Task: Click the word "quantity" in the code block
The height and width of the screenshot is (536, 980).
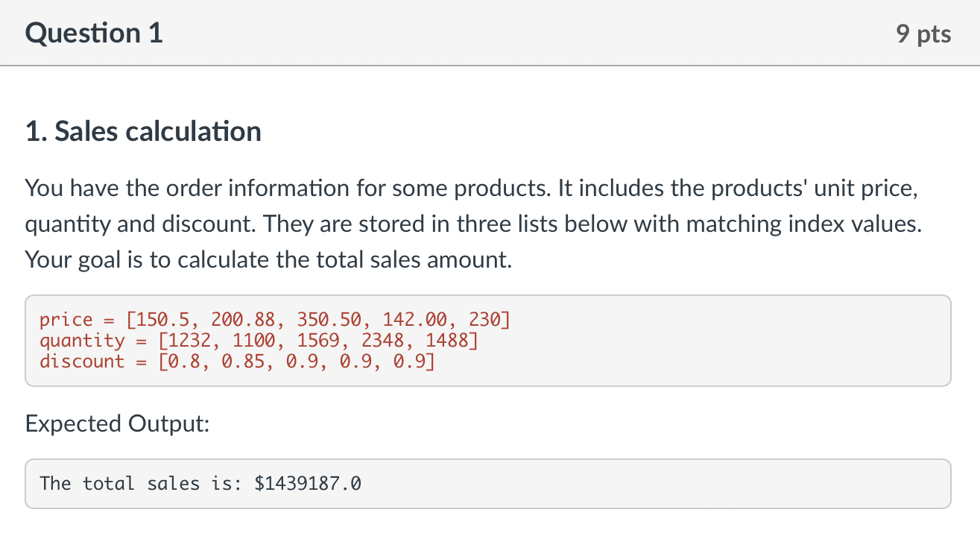Action: [x=82, y=341]
